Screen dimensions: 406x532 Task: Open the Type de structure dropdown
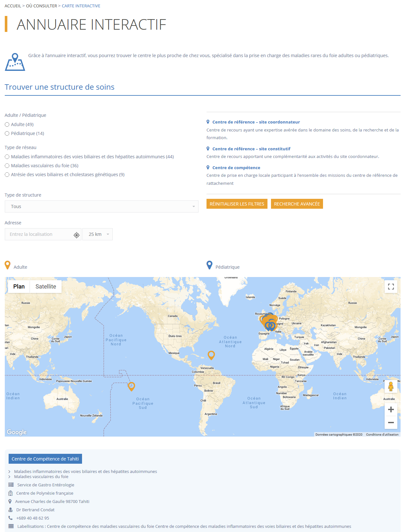coord(101,206)
